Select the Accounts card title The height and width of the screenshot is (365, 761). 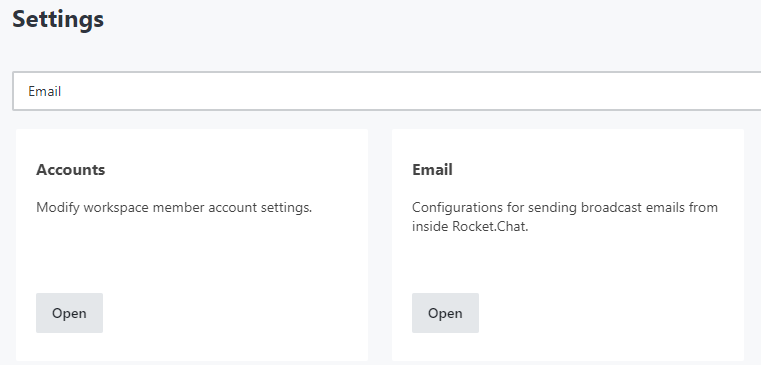point(70,169)
